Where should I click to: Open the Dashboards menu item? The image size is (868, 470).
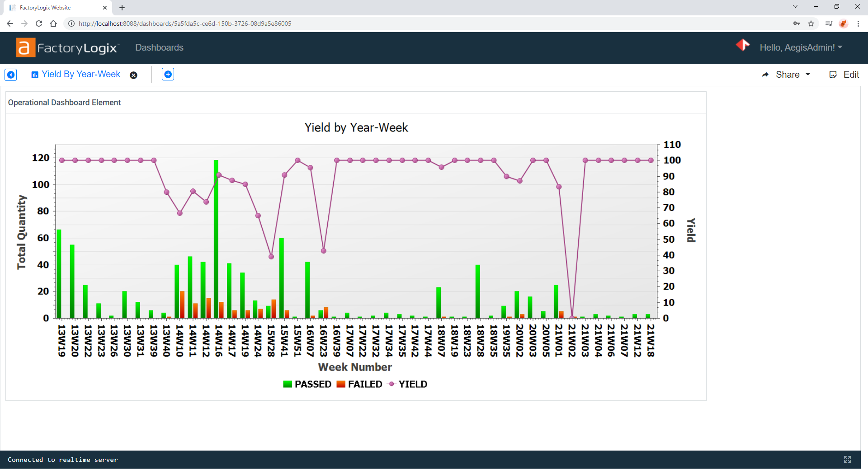(x=159, y=47)
